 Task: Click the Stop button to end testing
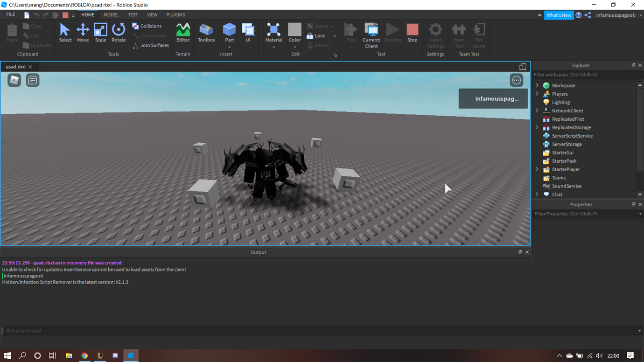[x=412, y=33]
